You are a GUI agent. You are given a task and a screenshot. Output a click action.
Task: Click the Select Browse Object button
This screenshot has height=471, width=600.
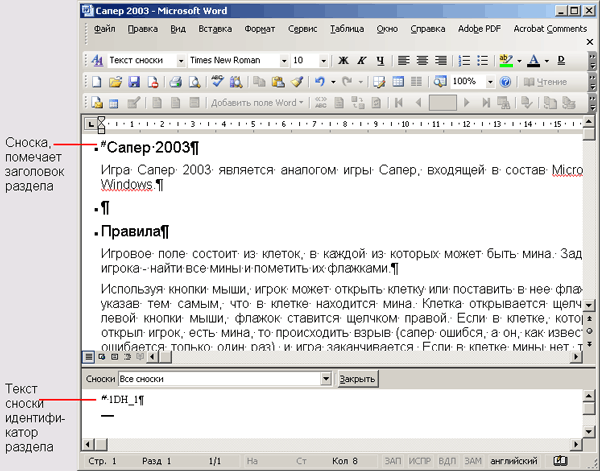[590, 331]
